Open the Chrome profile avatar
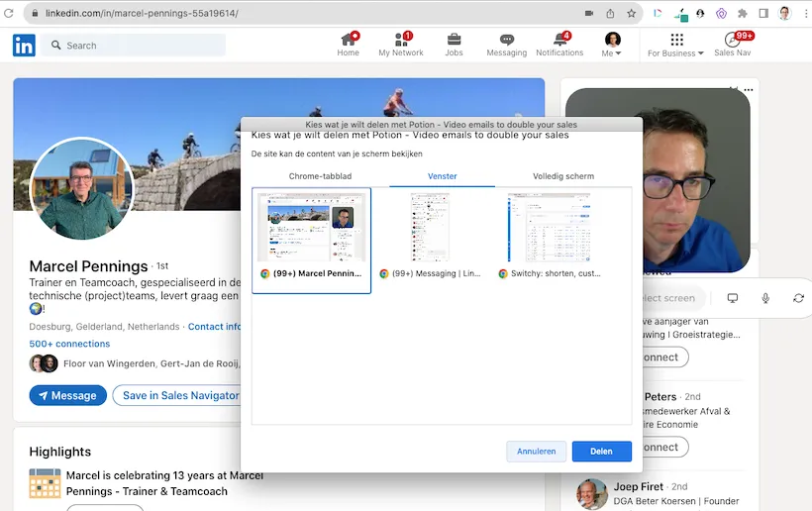 [x=785, y=14]
